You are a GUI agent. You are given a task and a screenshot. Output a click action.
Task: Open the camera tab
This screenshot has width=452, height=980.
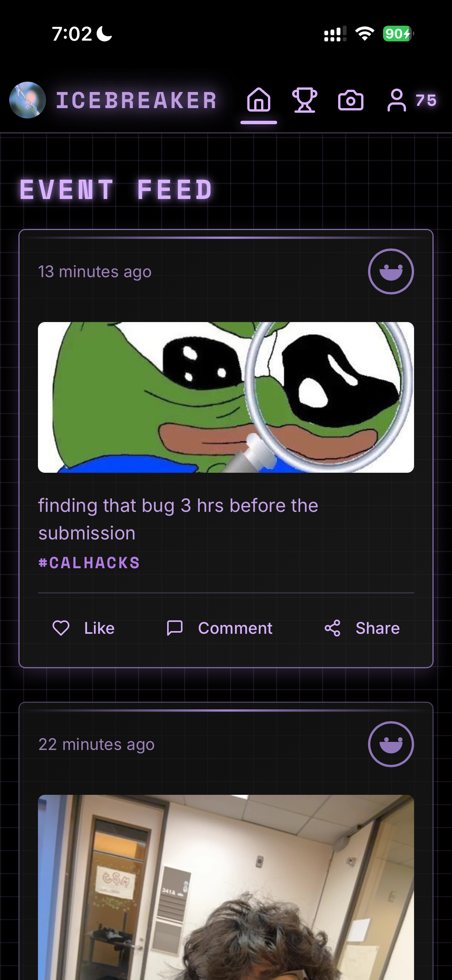coord(351,100)
